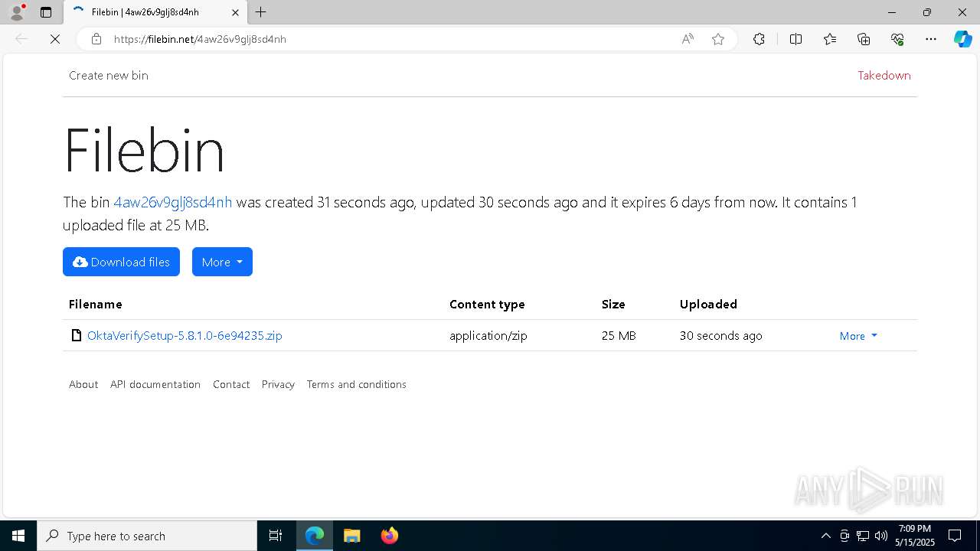The height and width of the screenshot is (551, 980).
Task: Click the taskbar search box
Action: (x=147, y=536)
